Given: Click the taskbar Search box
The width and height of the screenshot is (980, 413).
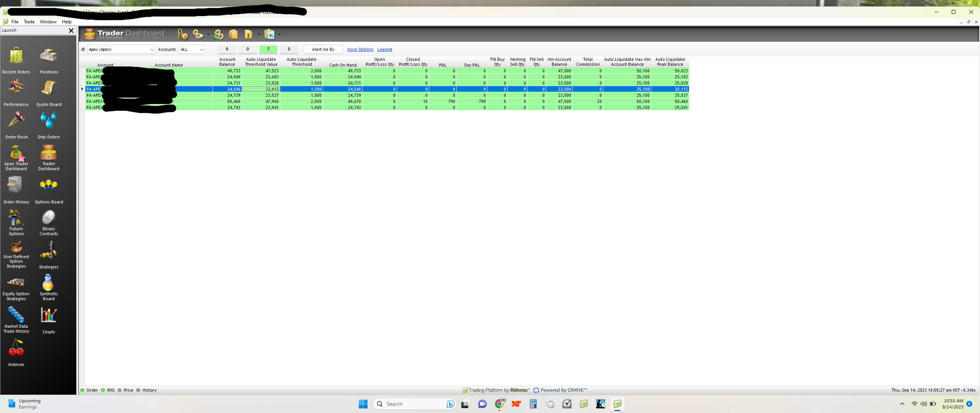Looking at the screenshot, I should (414, 404).
